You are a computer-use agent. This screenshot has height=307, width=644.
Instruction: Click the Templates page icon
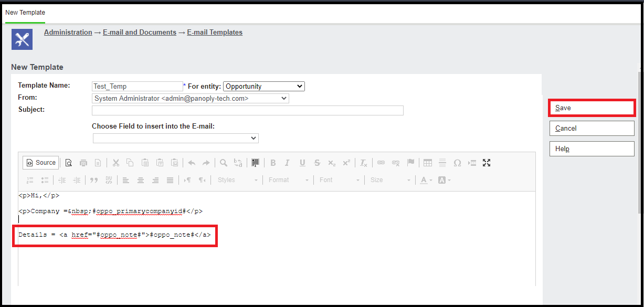pos(98,163)
